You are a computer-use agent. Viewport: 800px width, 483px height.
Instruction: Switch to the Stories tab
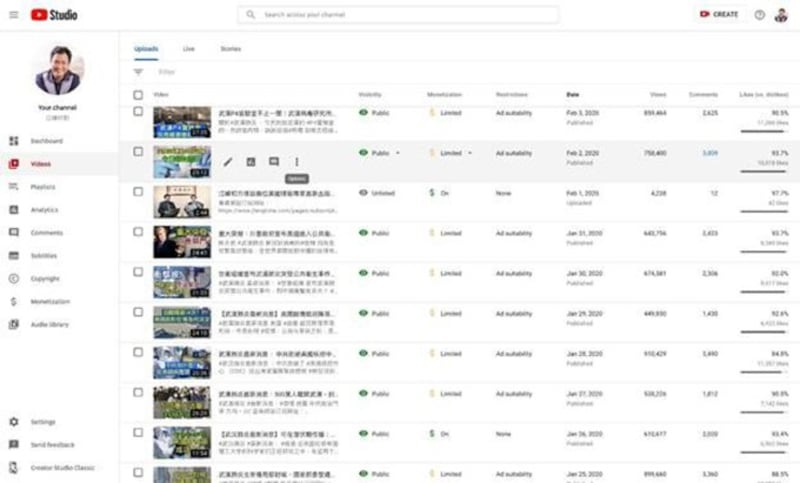[230, 48]
